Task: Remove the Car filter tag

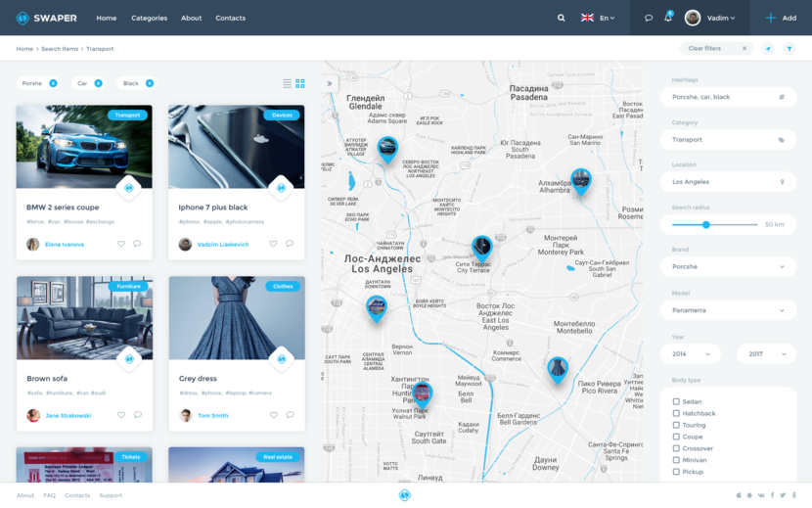Action: [98, 83]
